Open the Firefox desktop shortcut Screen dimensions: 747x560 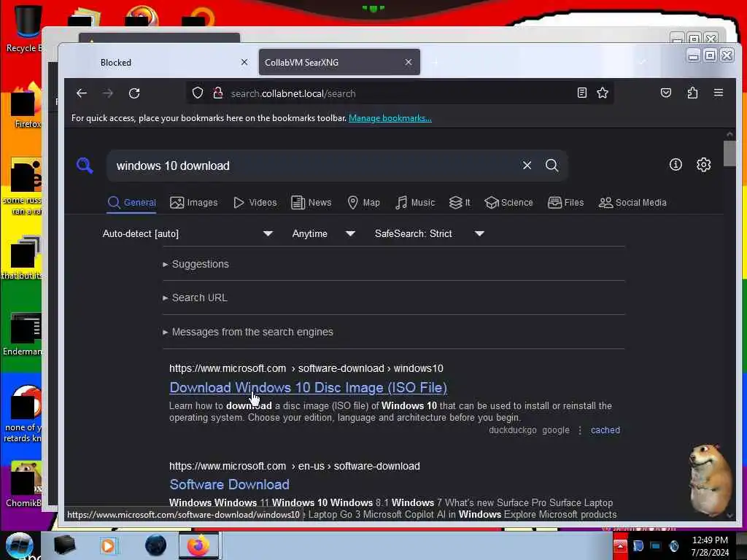27,106
